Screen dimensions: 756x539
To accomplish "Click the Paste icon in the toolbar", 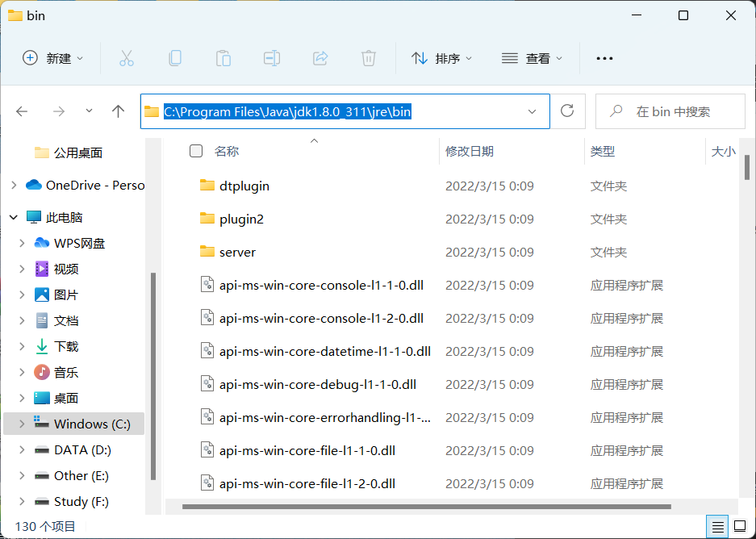I will click(223, 57).
